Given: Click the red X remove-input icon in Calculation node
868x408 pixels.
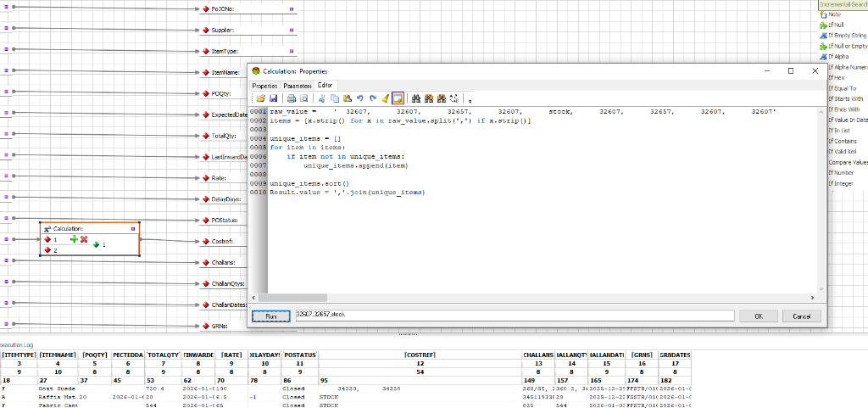Looking at the screenshot, I should (84, 239).
